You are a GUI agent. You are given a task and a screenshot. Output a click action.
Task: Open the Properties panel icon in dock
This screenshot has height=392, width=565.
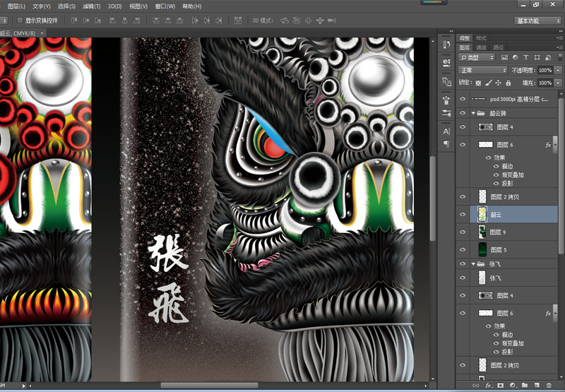[x=446, y=63]
